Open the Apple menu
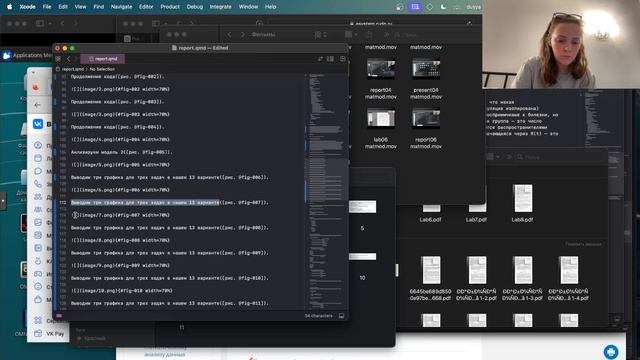This screenshot has width=640, height=360. (x=9, y=7)
